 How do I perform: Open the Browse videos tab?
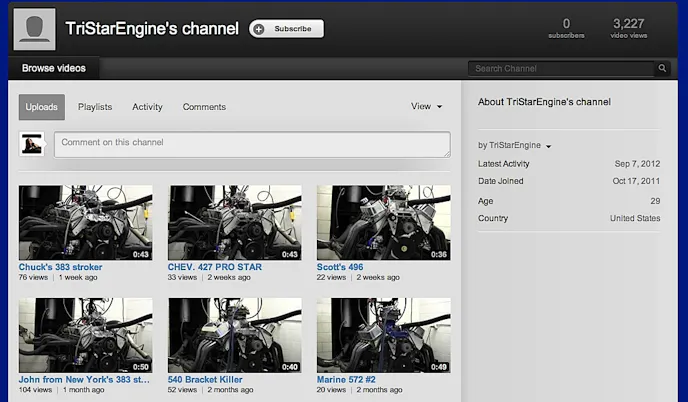[x=54, y=69]
